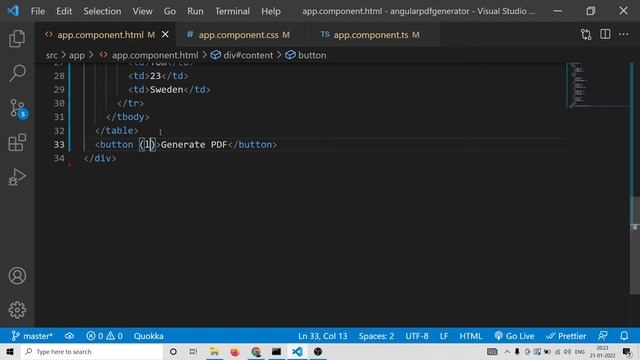This screenshot has width=640, height=360.
Task: Open the Accounts menu icon
Action: coord(17,276)
